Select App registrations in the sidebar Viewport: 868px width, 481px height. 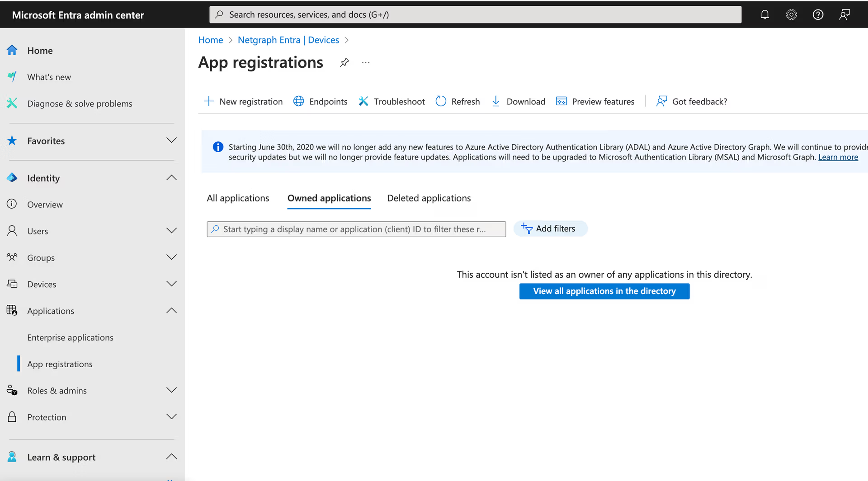pos(60,364)
